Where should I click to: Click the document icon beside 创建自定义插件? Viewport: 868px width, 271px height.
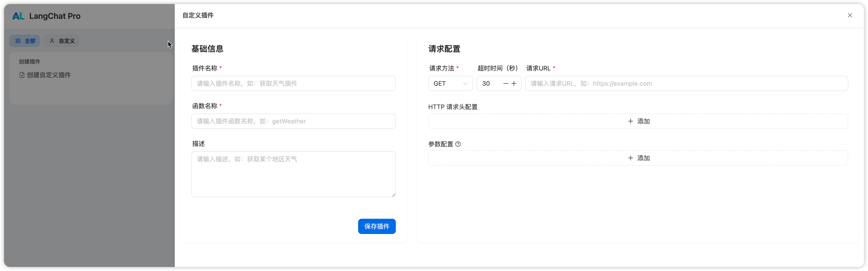[x=22, y=75]
